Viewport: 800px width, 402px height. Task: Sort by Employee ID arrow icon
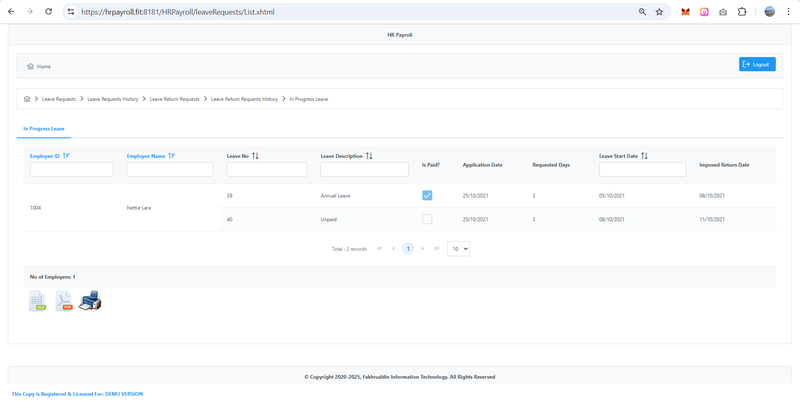(66, 156)
